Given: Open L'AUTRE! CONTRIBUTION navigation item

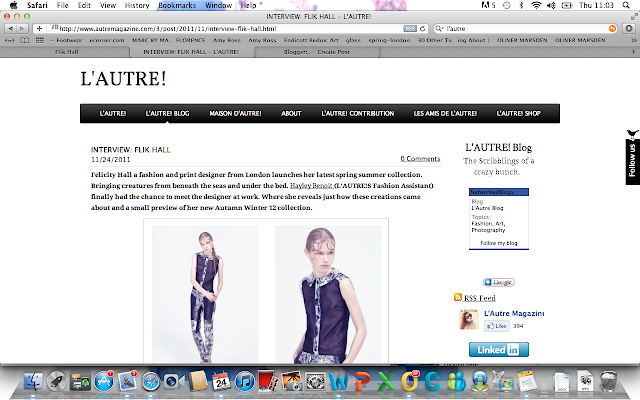Looking at the screenshot, I should [358, 113].
